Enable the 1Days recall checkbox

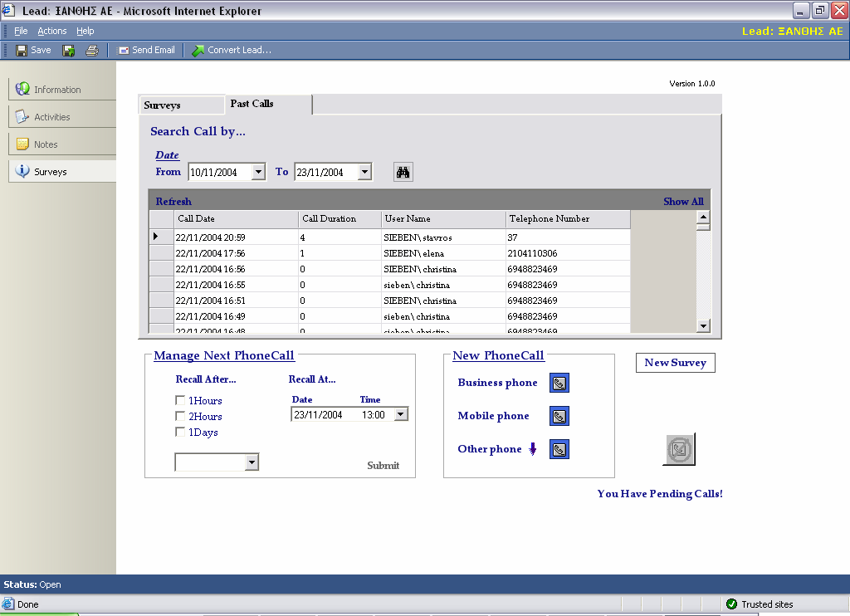pos(180,432)
